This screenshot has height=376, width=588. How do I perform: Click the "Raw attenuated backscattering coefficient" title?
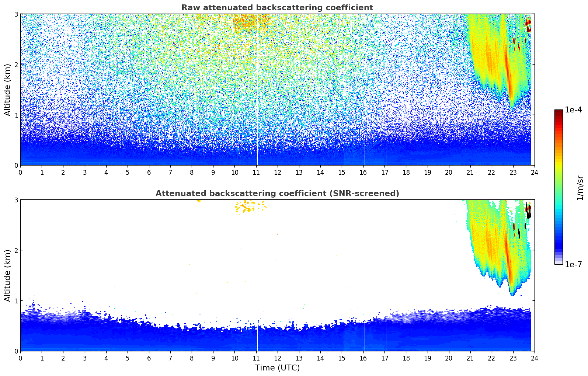point(277,8)
